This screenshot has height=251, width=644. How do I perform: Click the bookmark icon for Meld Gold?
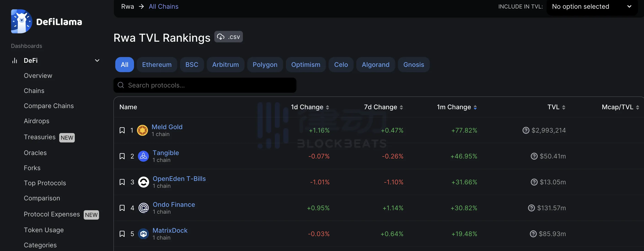[122, 130]
